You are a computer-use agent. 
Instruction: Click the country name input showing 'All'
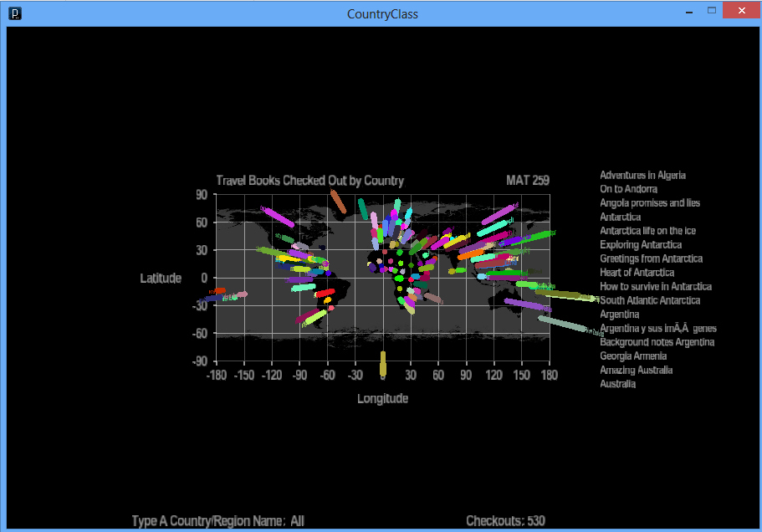[x=298, y=521]
